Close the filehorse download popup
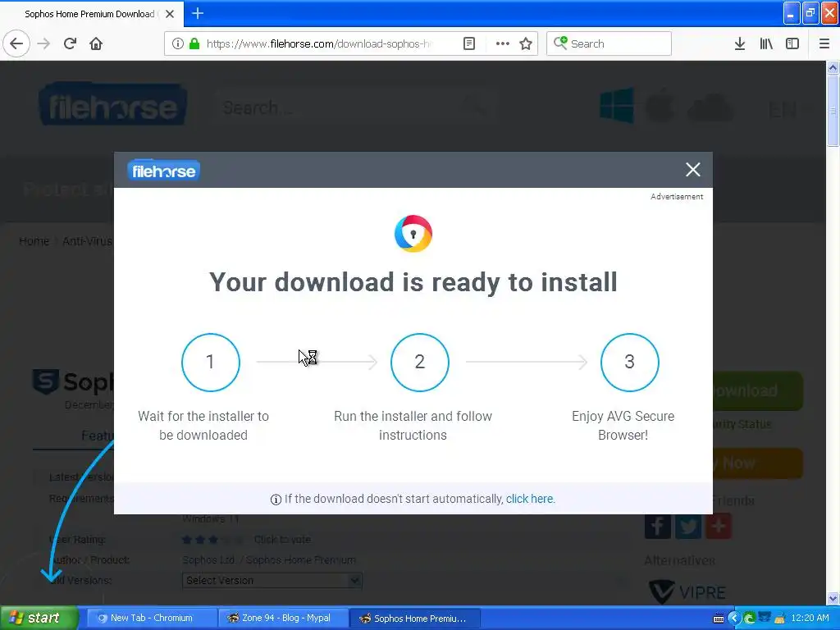The image size is (840, 630). [692, 169]
